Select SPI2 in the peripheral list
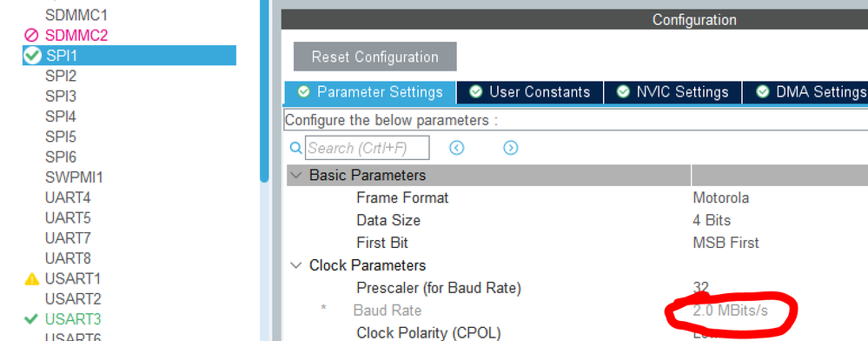The image size is (868, 341). click(x=61, y=76)
